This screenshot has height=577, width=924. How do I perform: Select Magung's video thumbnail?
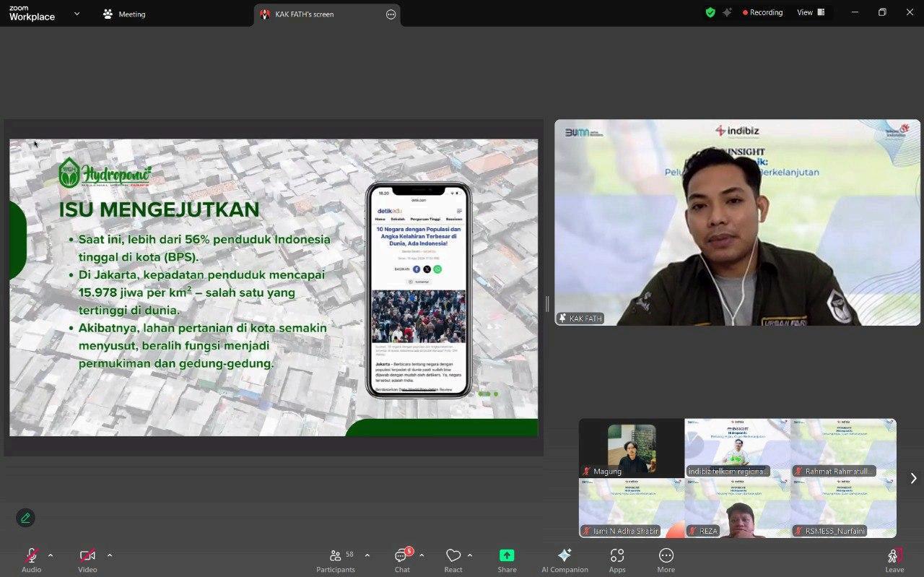(x=632, y=448)
